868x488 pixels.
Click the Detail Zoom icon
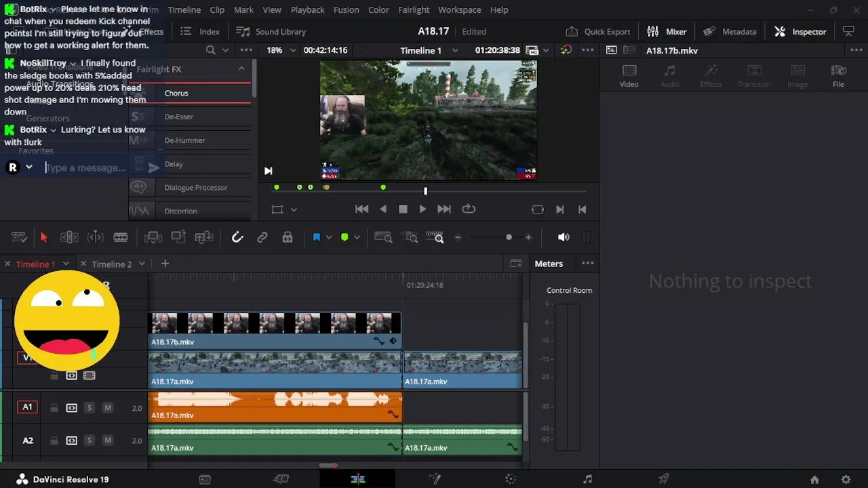click(410, 237)
